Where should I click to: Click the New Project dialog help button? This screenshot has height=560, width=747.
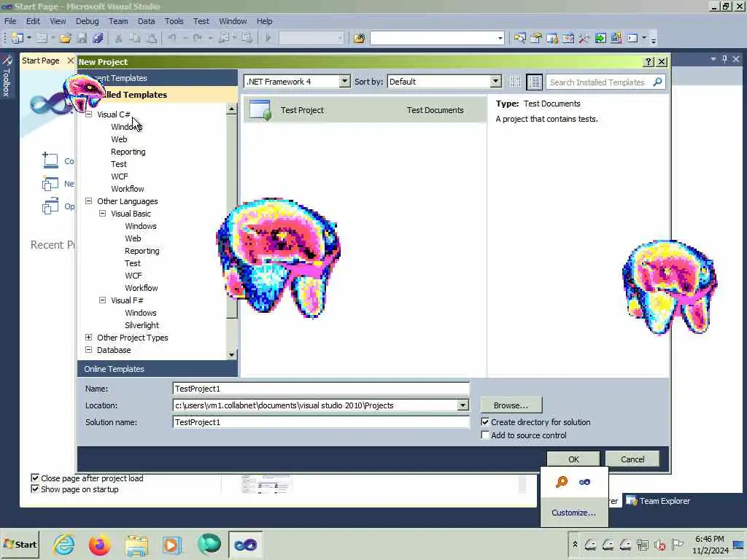[649, 61]
